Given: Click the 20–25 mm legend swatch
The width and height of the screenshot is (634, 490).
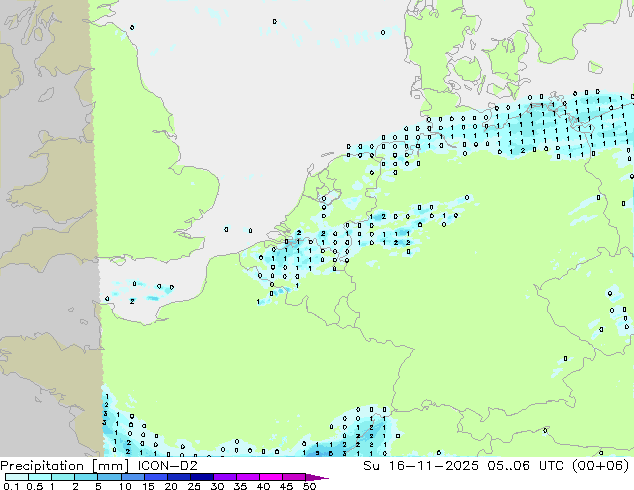Looking at the screenshot, I should (178, 477).
